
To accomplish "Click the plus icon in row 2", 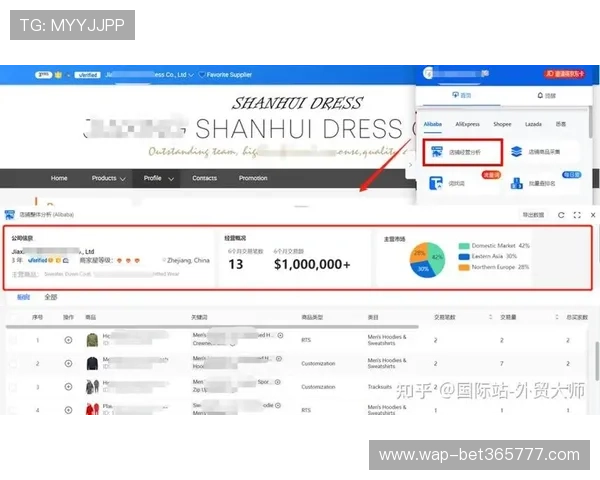I will pyautogui.click(x=68, y=363).
